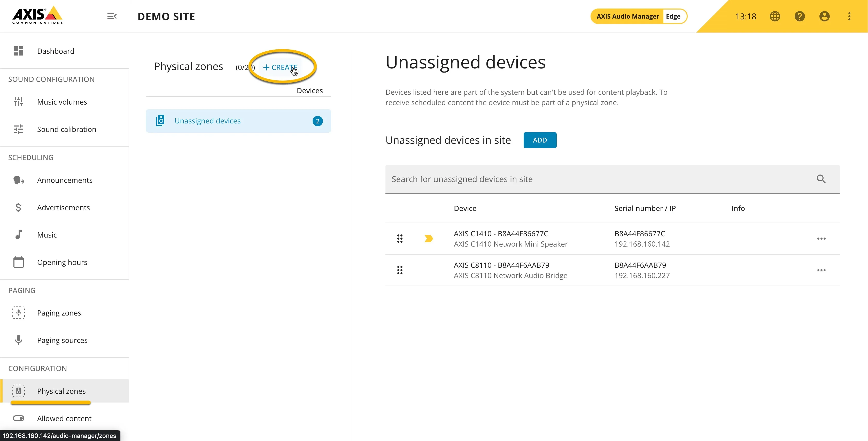The image size is (868, 441).
Task: Create a new physical zone
Action: [280, 67]
